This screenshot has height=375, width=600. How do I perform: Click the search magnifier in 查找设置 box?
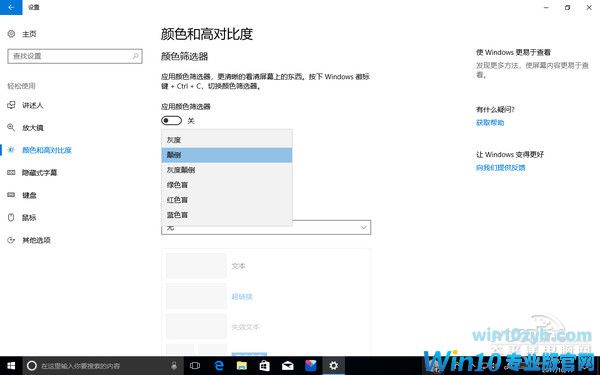point(135,56)
